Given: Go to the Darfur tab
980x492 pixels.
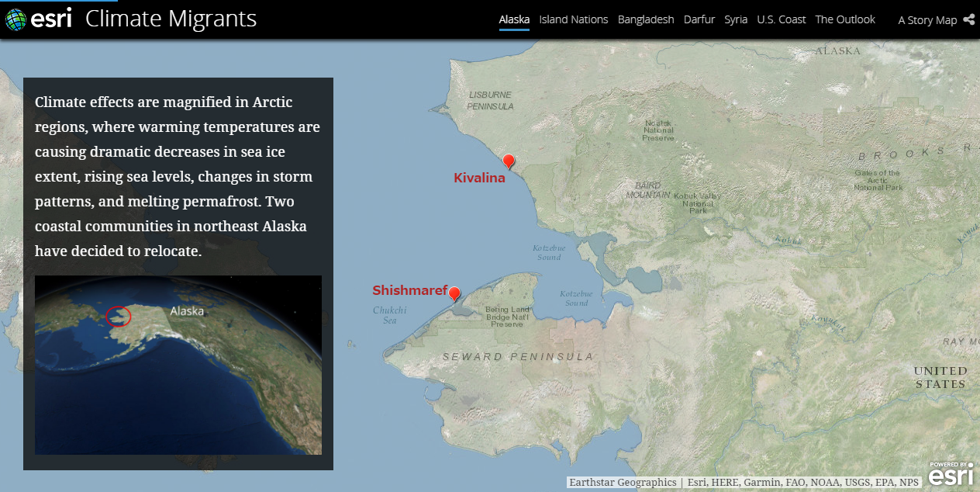Looking at the screenshot, I should point(699,19).
